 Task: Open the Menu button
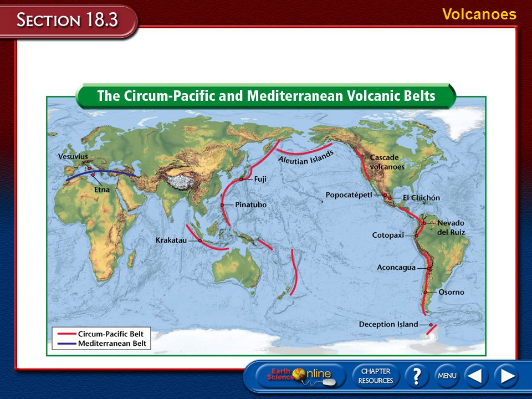pos(447,376)
